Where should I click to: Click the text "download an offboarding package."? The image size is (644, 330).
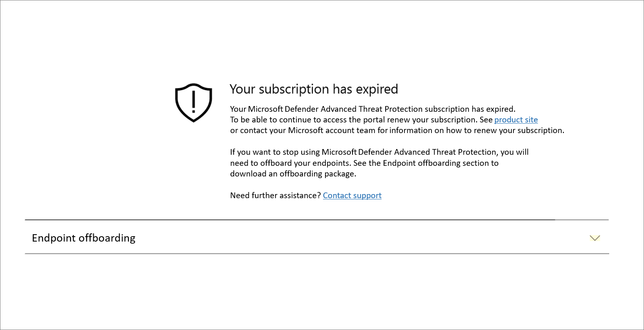293,174
